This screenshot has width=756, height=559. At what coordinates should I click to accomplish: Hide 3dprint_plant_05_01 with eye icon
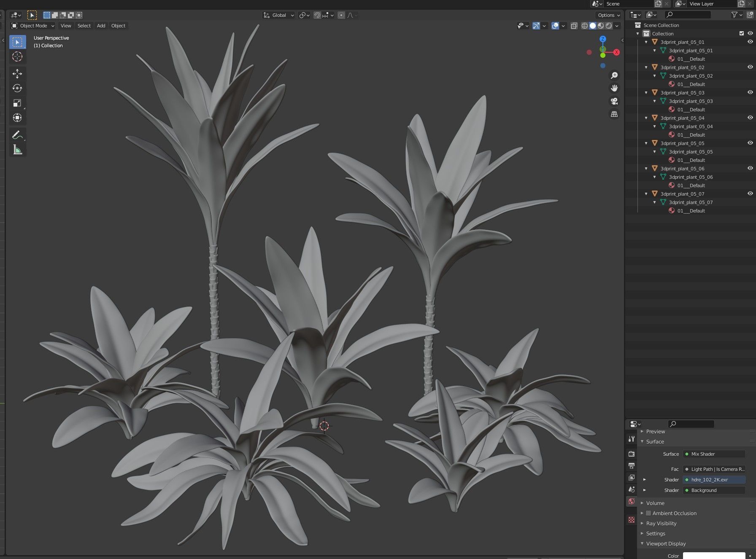(x=750, y=42)
